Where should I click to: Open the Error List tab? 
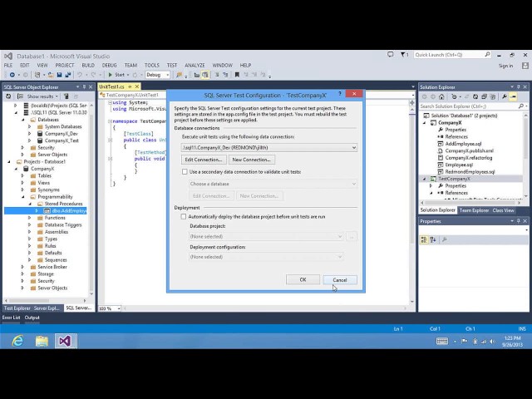pyautogui.click(x=11, y=318)
